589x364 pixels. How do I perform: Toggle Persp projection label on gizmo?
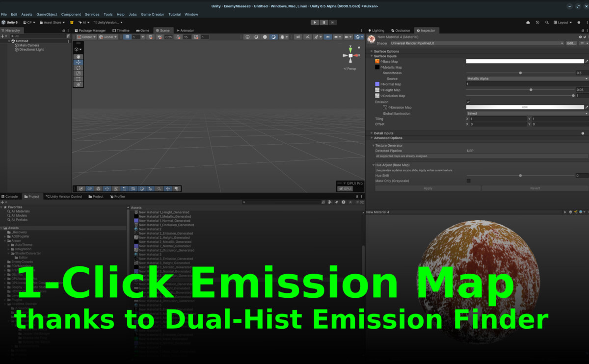click(x=350, y=69)
